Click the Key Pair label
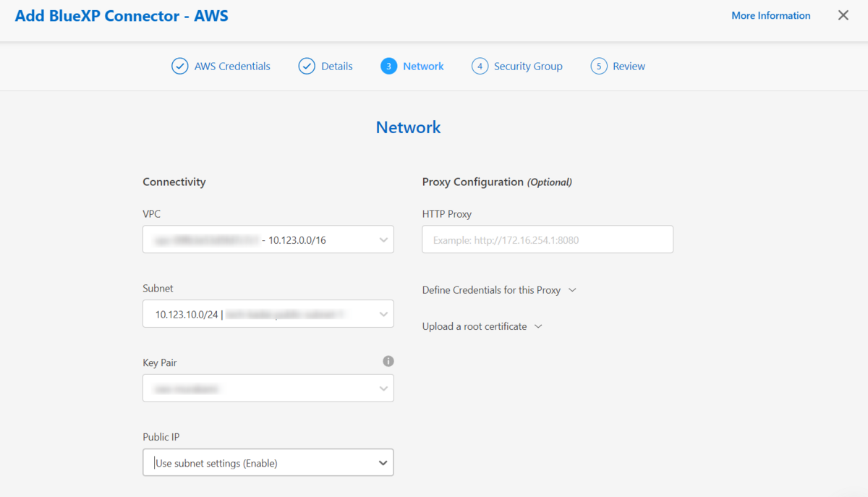 pyautogui.click(x=160, y=362)
